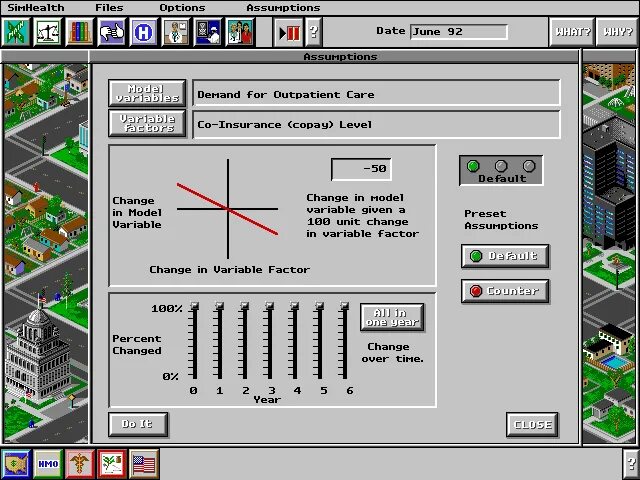Select the Co-Insurance (copay) Level field

point(376,124)
